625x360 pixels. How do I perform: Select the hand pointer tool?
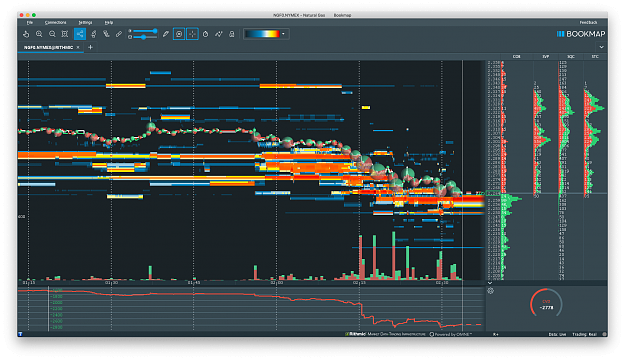26,34
